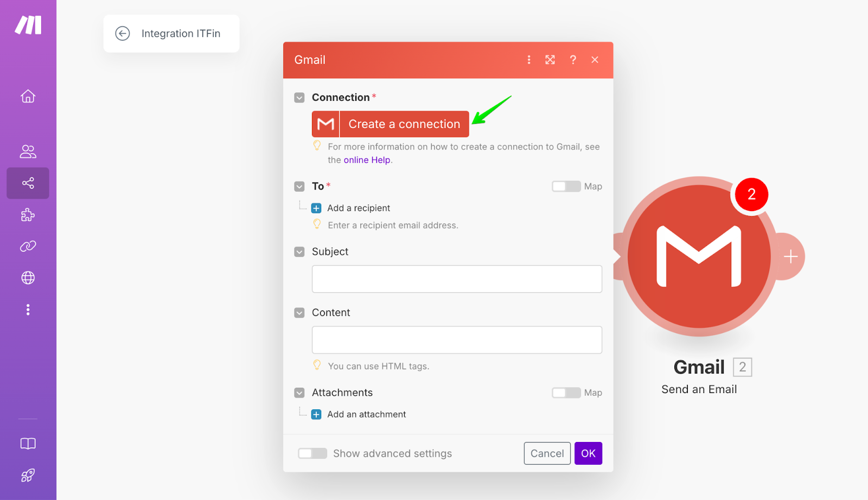Viewport: 868px width, 500px height.
Task: Open the Team people icon in the sidebar
Action: (x=28, y=151)
